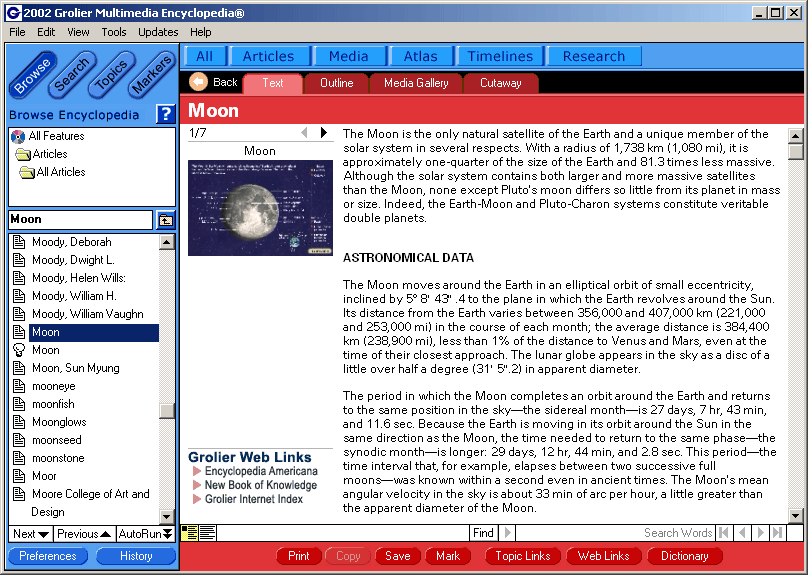
Task: Click the Topics pill button
Action: click(112, 75)
